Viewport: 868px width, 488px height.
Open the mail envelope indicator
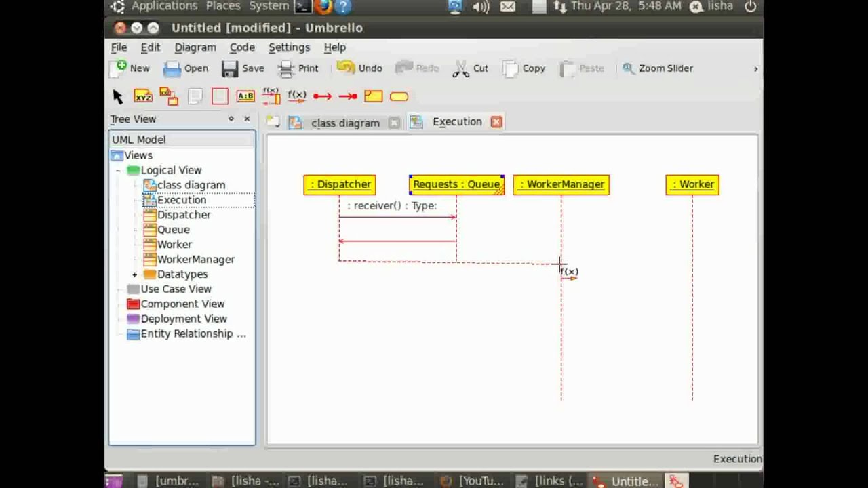click(x=507, y=7)
